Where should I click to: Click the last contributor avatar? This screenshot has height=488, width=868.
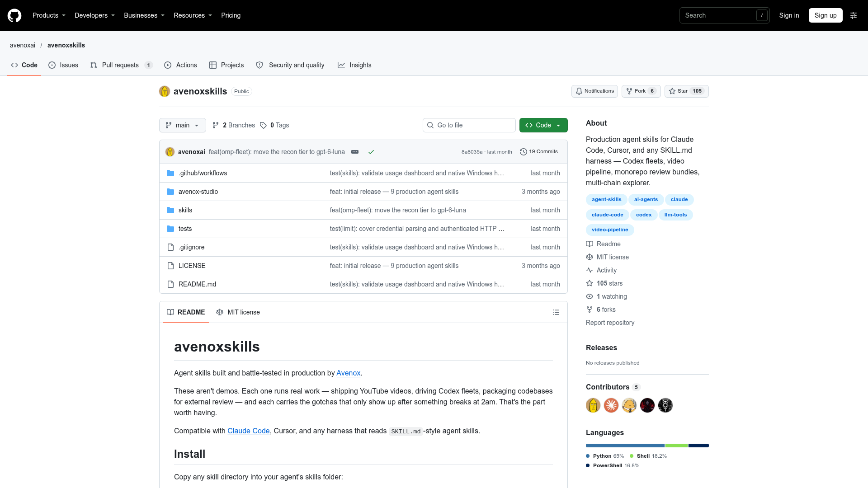(665, 405)
